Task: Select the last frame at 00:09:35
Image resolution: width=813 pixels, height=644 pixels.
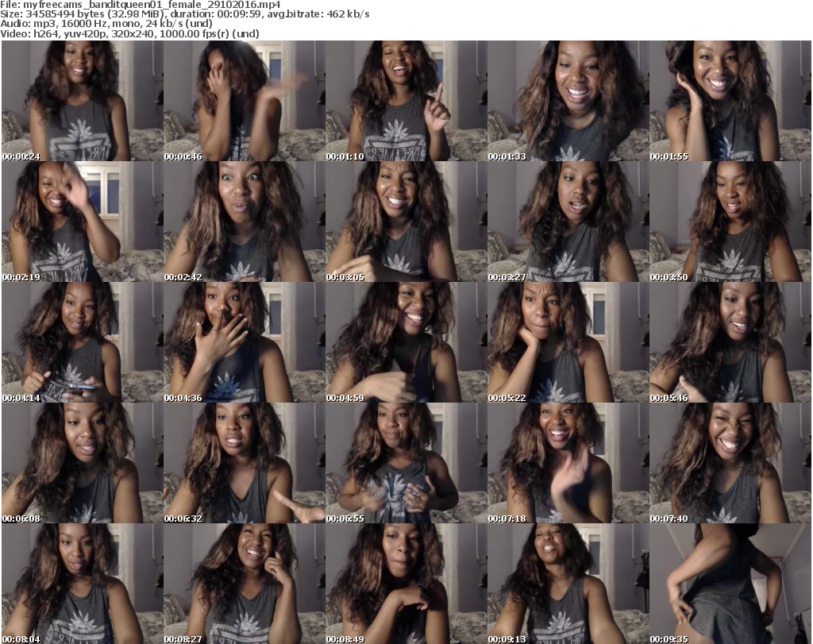Action: click(730, 584)
